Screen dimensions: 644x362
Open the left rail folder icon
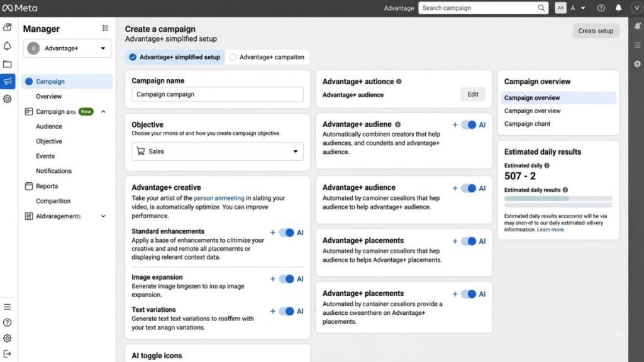pos(8,63)
